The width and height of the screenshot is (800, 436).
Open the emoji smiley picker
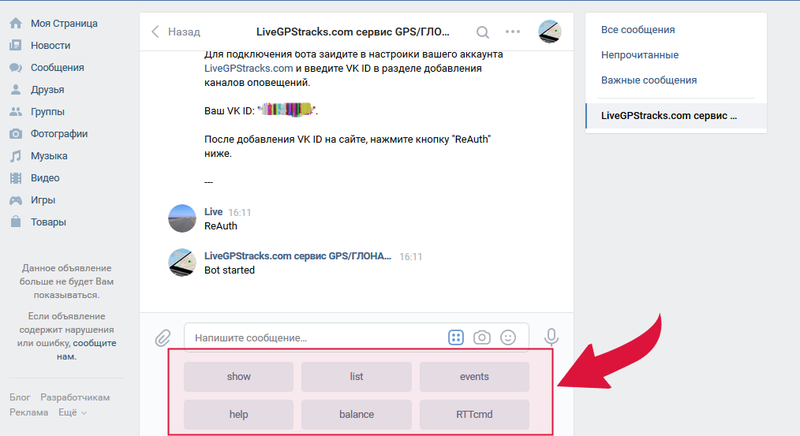pyautogui.click(x=508, y=338)
